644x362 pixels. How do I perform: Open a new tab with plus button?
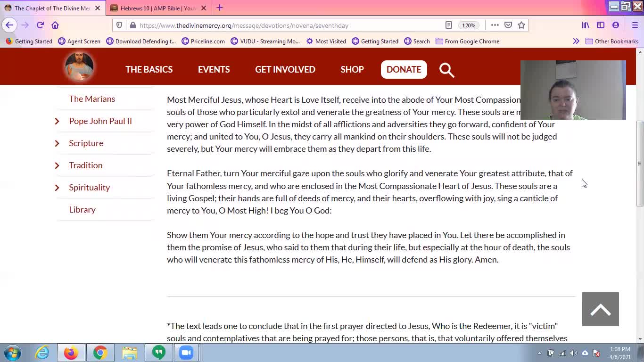220,8
